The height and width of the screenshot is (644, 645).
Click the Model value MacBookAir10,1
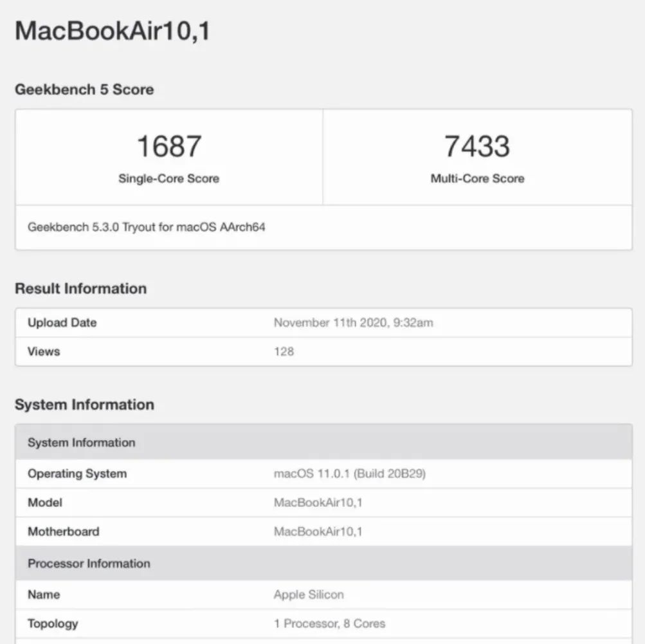point(320,502)
